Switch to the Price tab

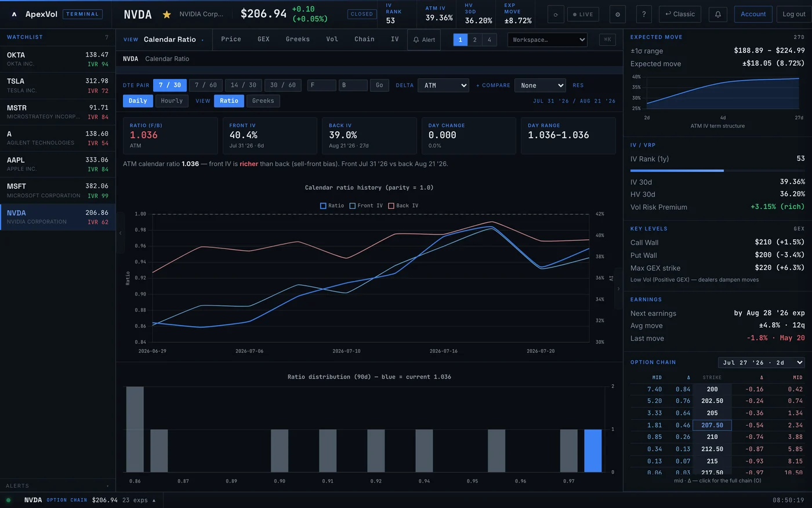tap(231, 39)
